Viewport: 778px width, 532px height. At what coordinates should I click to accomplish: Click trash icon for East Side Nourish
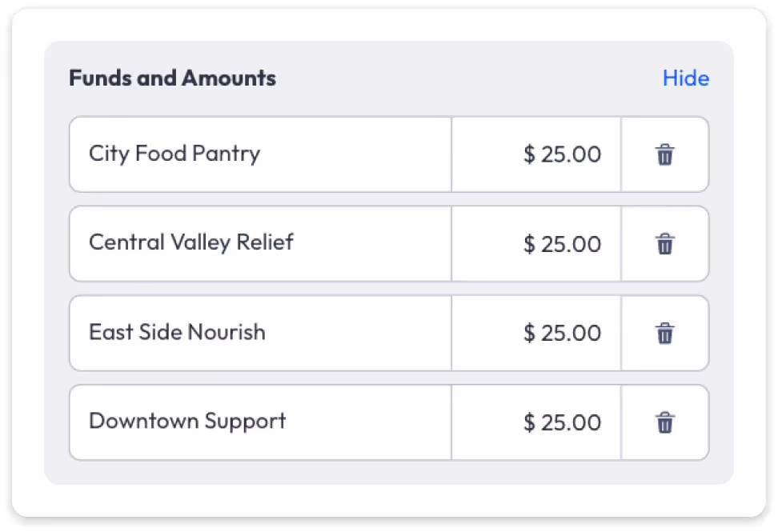pos(664,333)
